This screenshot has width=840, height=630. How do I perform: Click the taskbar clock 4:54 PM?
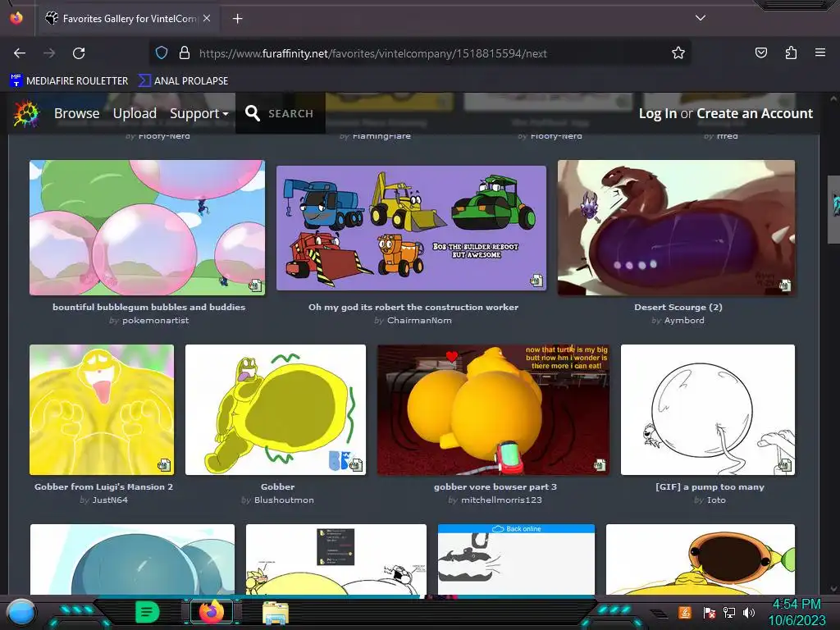pos(797,605)
